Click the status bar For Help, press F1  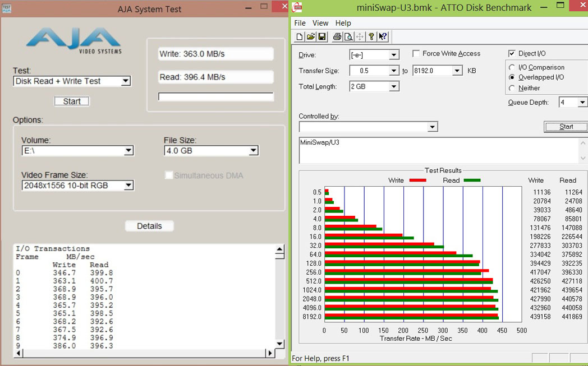[x=320, y=359]
